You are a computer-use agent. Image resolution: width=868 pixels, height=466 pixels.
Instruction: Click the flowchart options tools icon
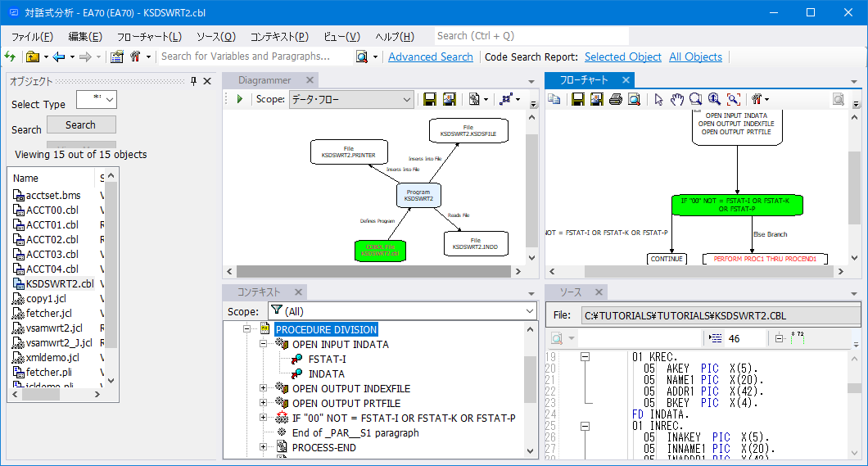pyautogui.click(x=757, y=99)
